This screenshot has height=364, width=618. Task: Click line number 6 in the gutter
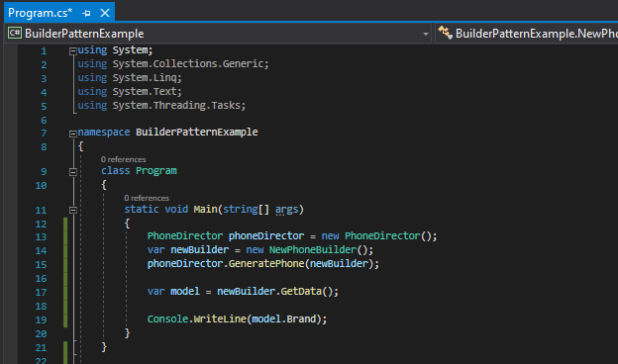44,121
